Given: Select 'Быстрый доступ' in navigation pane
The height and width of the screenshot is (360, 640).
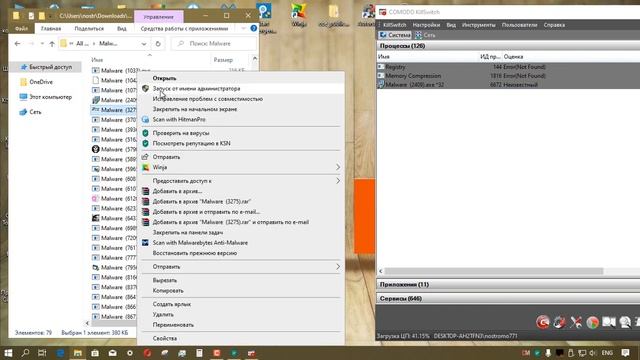Looking at the screenshot, I should point(50,67).
